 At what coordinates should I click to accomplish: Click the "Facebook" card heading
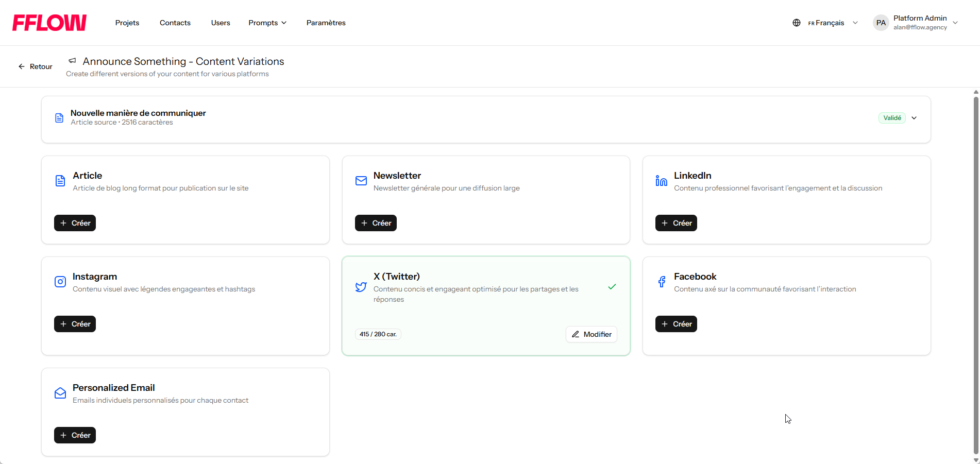[695, 277]
